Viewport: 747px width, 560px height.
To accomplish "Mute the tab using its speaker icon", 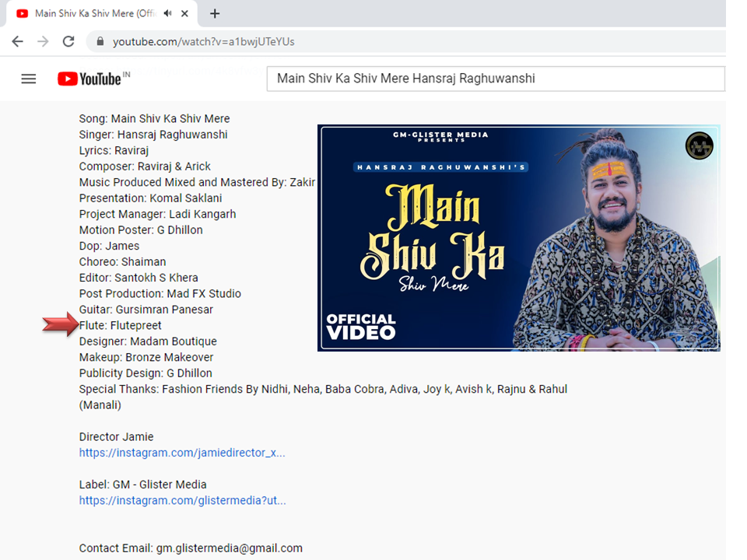I will click(x=168, y=13).
